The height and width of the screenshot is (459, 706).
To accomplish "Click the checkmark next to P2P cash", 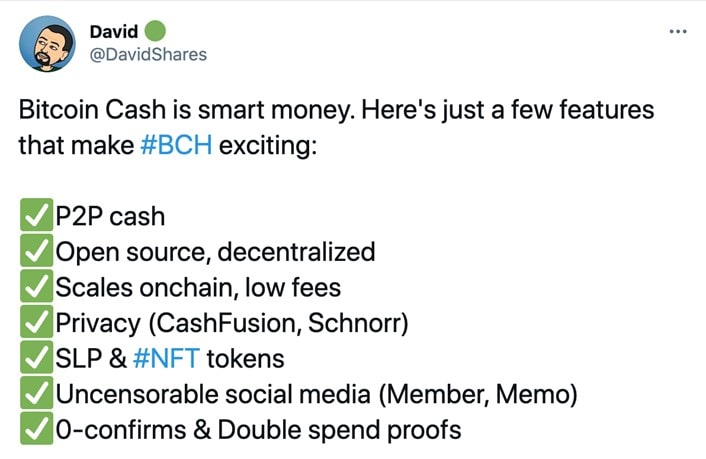I will (36, 215).
